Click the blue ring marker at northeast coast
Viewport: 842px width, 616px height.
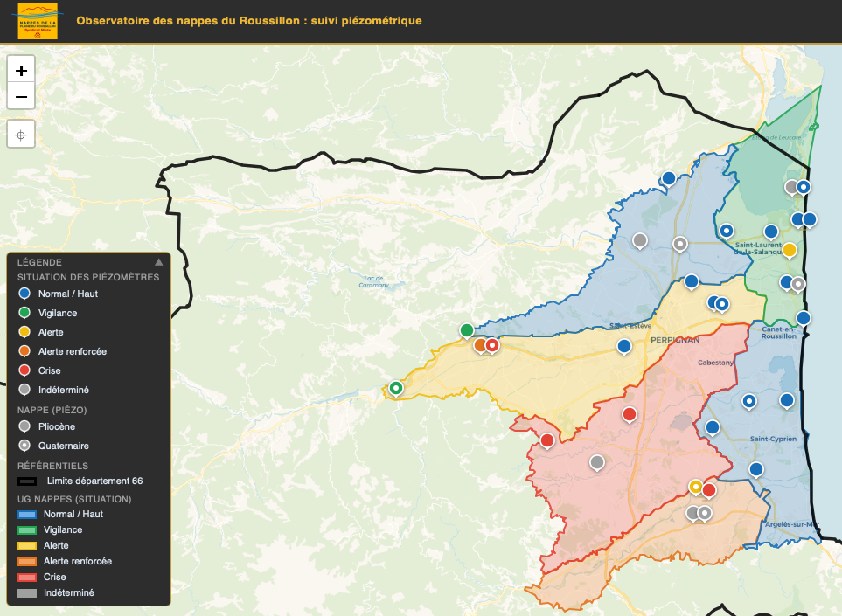click(x=804, y=187)
